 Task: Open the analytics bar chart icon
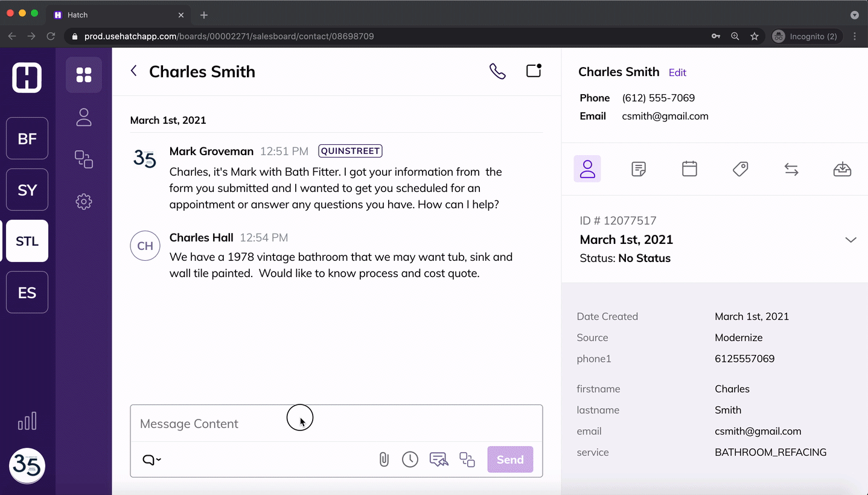27,421
